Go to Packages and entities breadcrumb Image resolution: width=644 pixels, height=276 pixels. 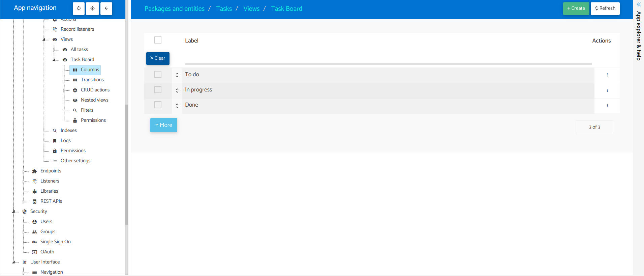tap(175, 9)
